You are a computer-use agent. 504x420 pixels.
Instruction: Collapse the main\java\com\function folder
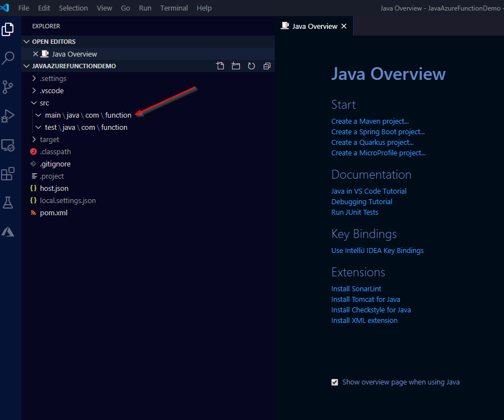click(88, 115)
